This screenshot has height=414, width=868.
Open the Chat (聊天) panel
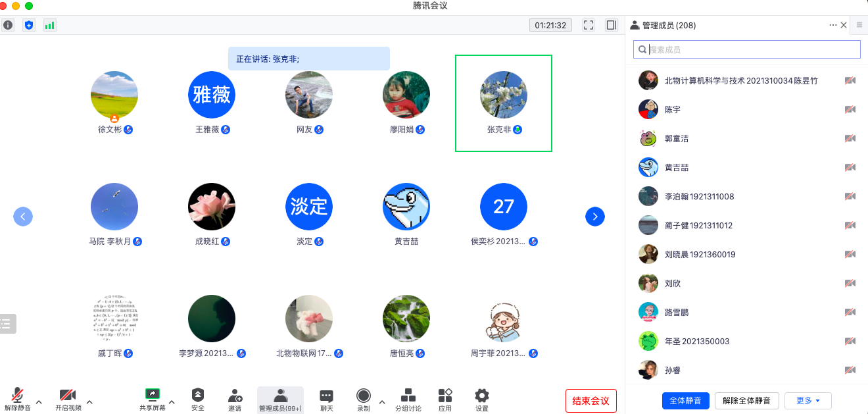pos(326,399)
